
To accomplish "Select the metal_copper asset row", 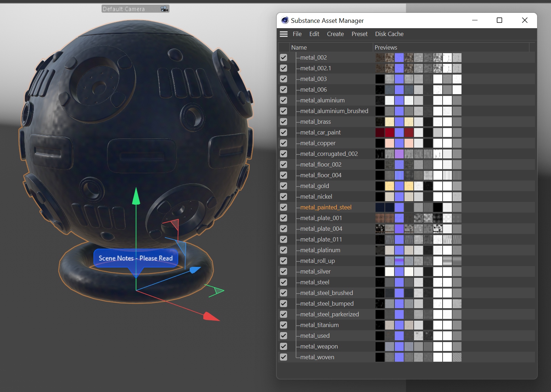I will click(318, 143).
